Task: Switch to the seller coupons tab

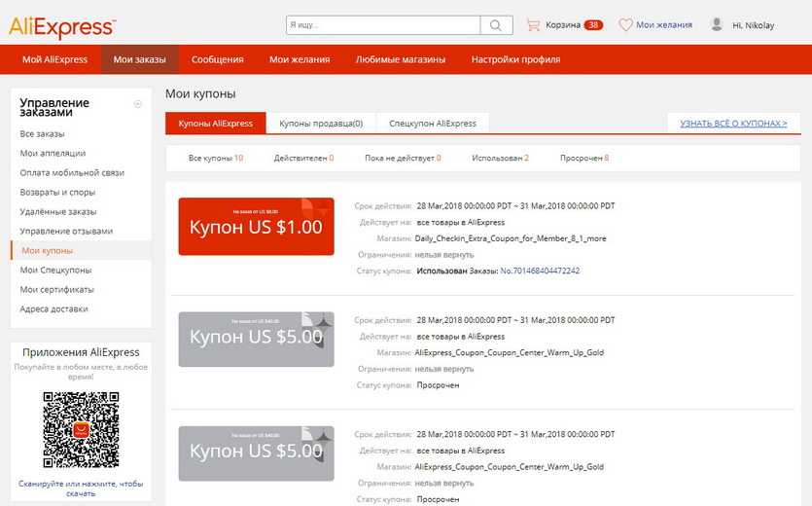Action: 320,124
